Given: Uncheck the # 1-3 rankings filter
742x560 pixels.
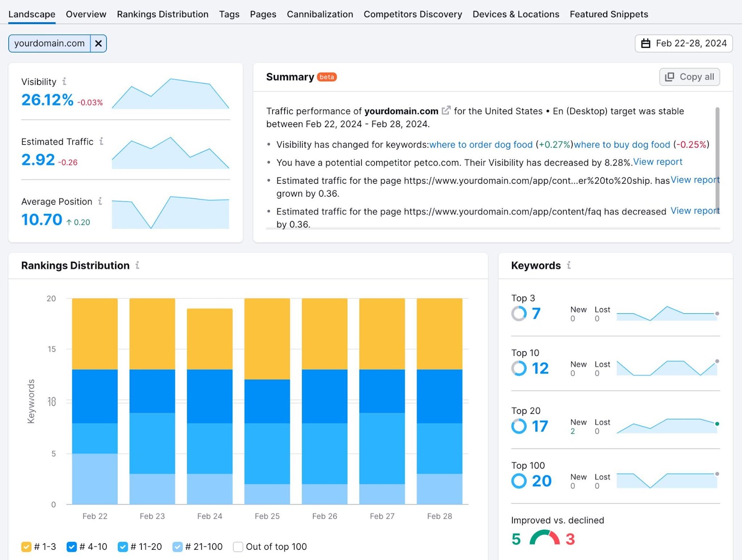Looking at the screenshot, I should click(x=26, y=547).
